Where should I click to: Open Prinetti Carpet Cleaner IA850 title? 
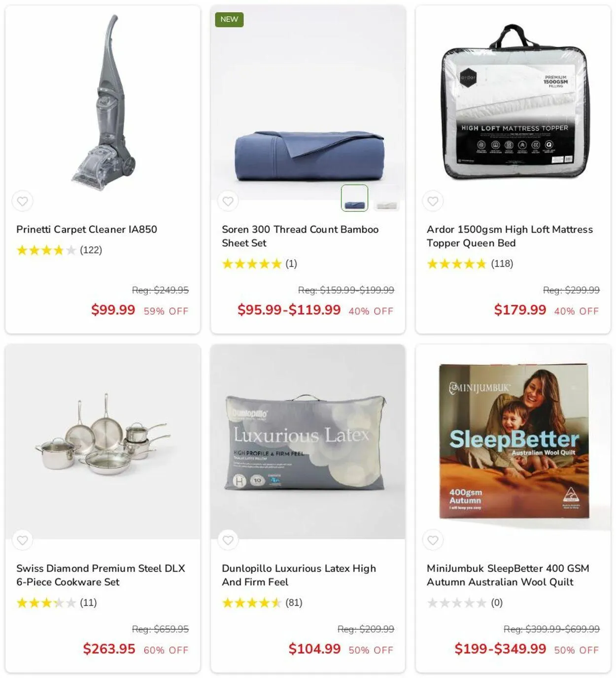click(87, 229)
